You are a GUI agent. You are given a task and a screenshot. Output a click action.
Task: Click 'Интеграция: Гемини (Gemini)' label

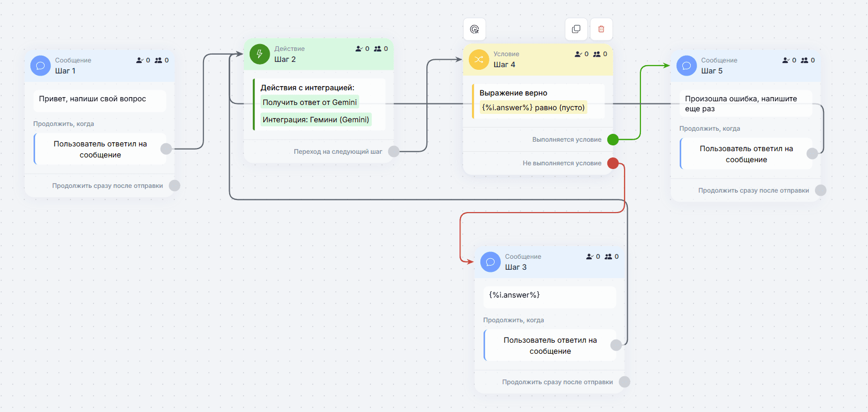pyautogui.click(x=316, y=120)
